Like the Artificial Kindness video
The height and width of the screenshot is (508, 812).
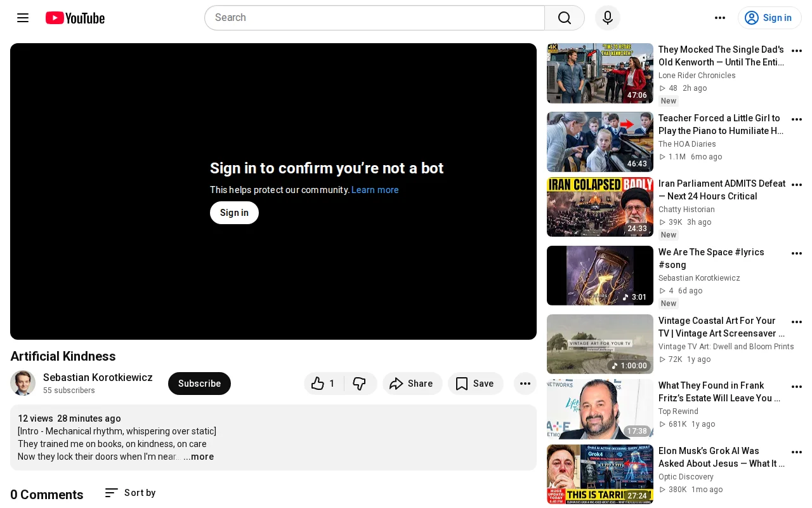click(324, 384)
